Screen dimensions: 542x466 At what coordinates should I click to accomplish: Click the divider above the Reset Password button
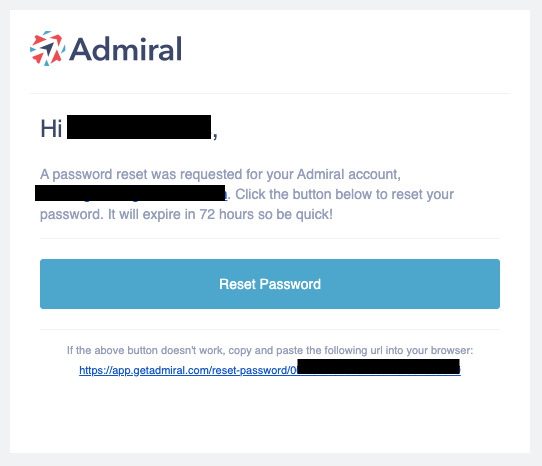click(270, 239)
